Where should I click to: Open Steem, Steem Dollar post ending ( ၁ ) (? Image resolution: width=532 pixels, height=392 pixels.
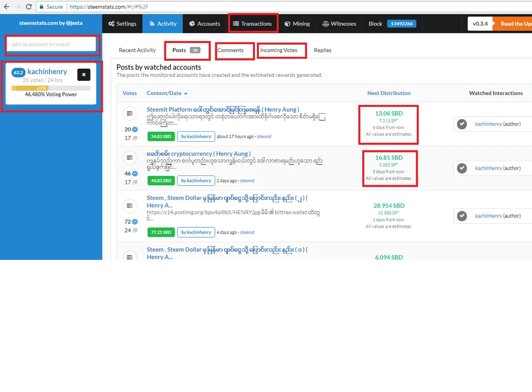pyautogui.click(x=227, y=253)
